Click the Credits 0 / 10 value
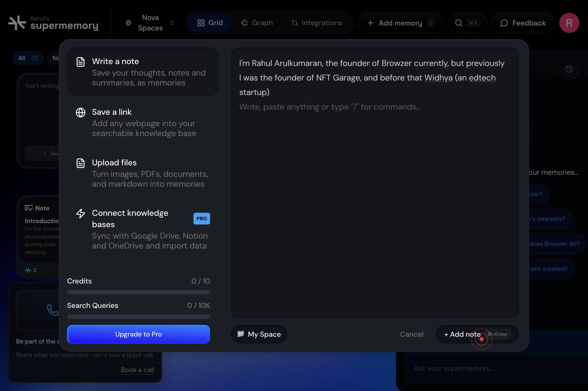The height and width of the screenshot is (391, 588). click(201, 281)
